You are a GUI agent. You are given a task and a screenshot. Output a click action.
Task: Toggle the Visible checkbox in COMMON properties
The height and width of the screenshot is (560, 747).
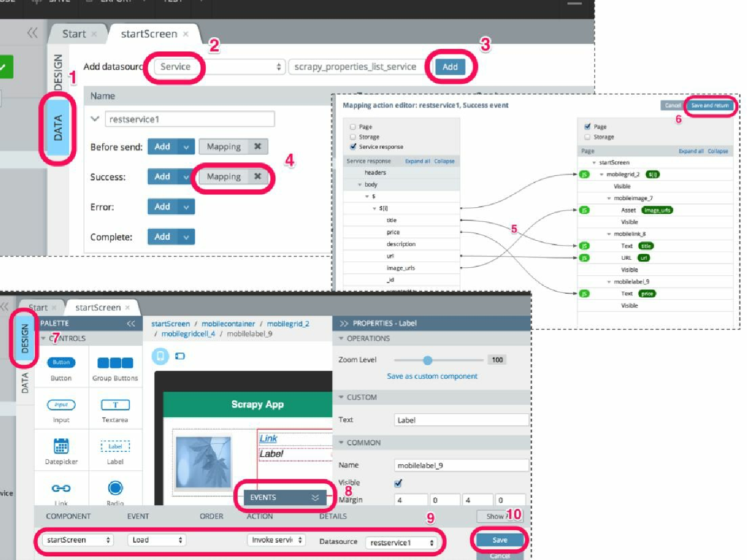(398, 483)
